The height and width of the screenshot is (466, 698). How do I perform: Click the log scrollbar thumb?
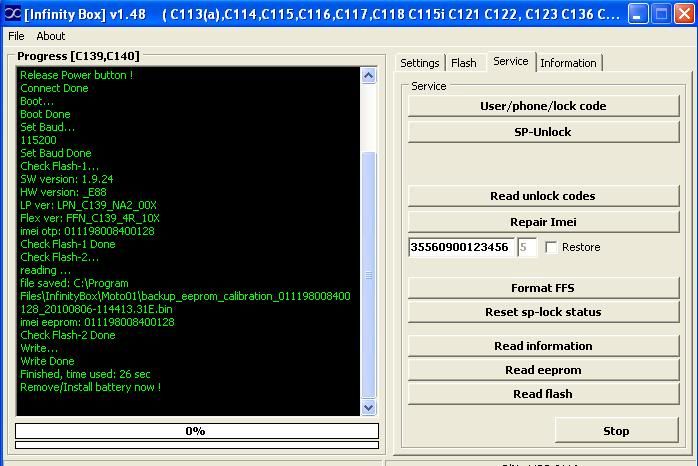coord(368,275)
